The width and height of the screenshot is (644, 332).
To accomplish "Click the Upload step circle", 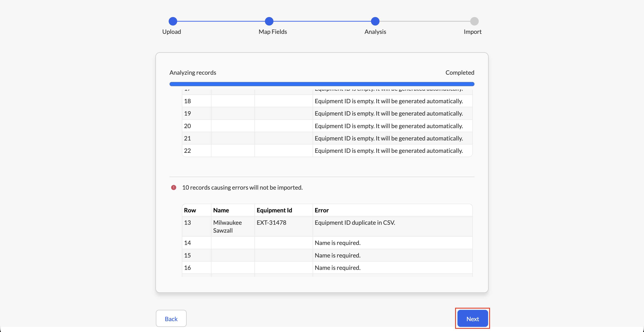I will click(x=173, y=21).
